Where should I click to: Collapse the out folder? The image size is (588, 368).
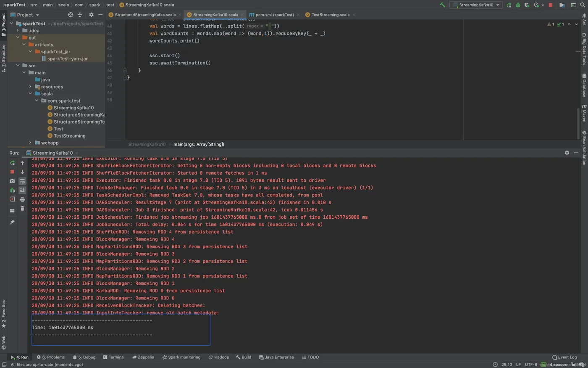(18, 37)
